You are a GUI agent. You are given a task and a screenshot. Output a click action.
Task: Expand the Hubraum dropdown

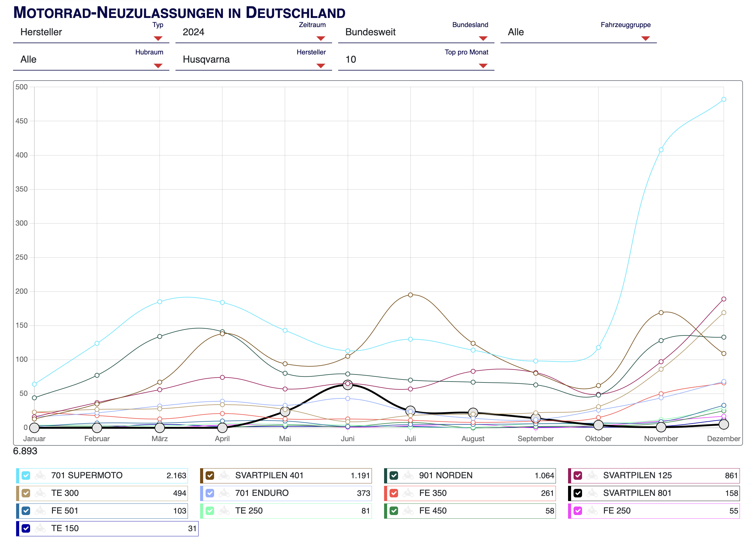click(91, 60)
